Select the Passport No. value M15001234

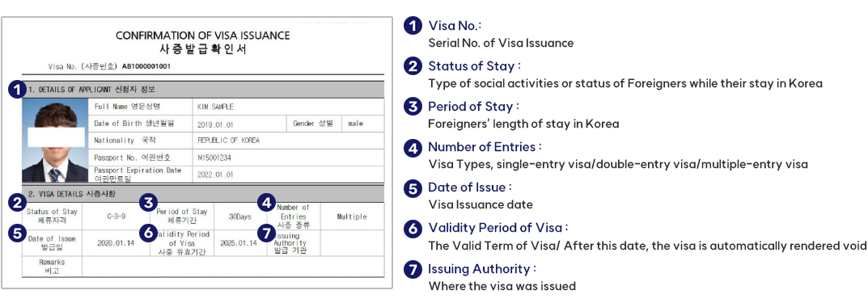[x=213, y=157]
